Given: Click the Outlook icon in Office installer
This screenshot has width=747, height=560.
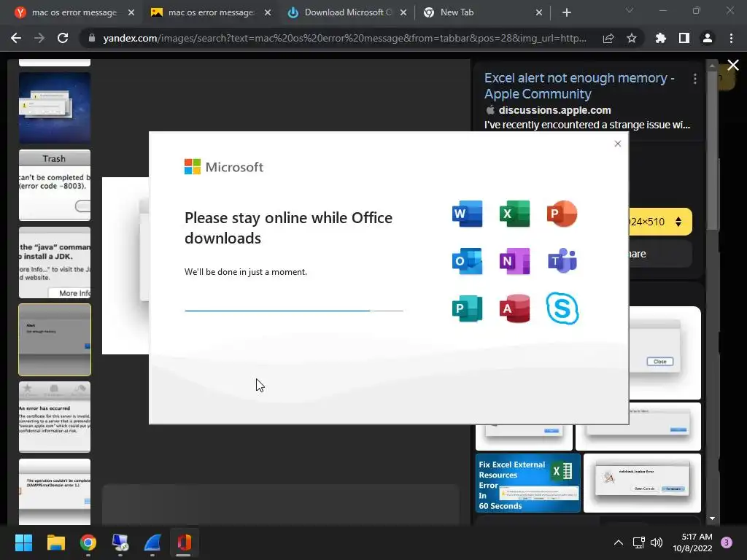Looking at the screenshot, I should pos(467,261).
